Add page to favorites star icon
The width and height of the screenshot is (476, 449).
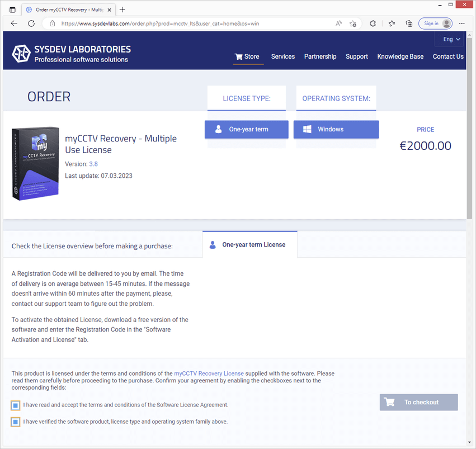coord(353,23)
